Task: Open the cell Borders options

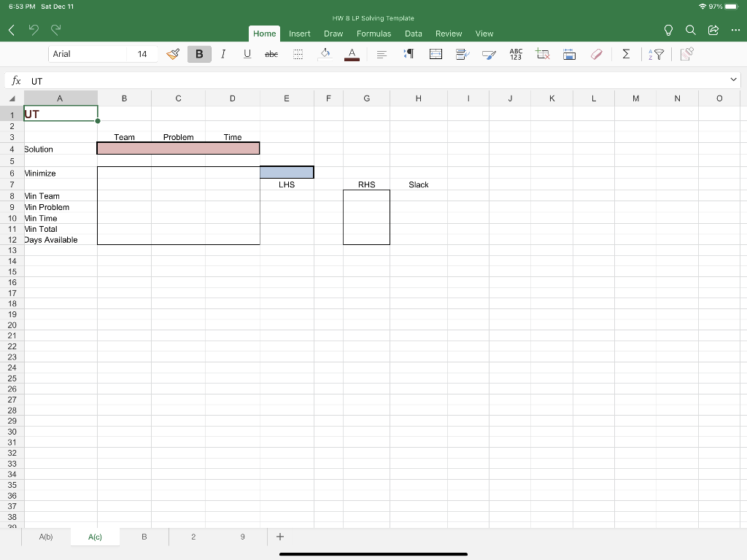Action: tap(297, 53)
